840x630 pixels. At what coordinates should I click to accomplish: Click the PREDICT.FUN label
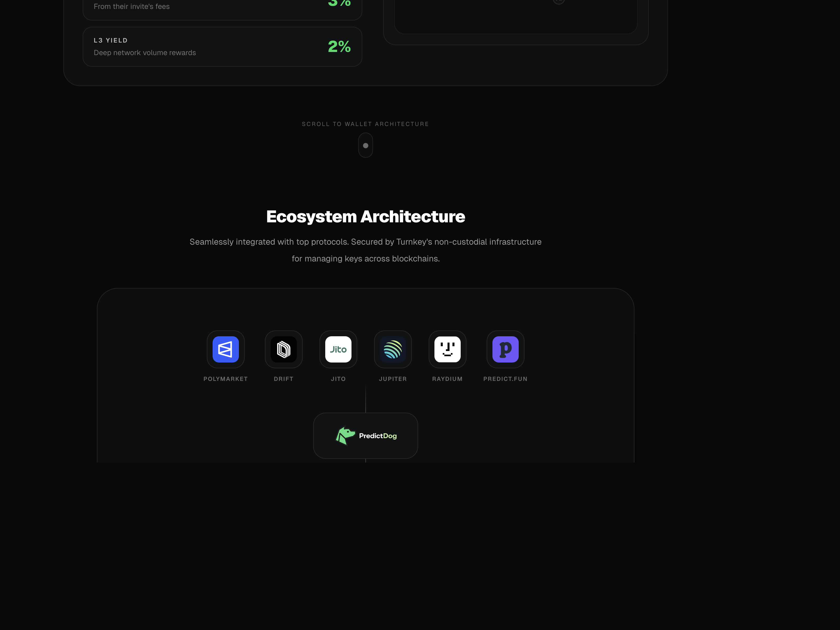coord(505,379)
